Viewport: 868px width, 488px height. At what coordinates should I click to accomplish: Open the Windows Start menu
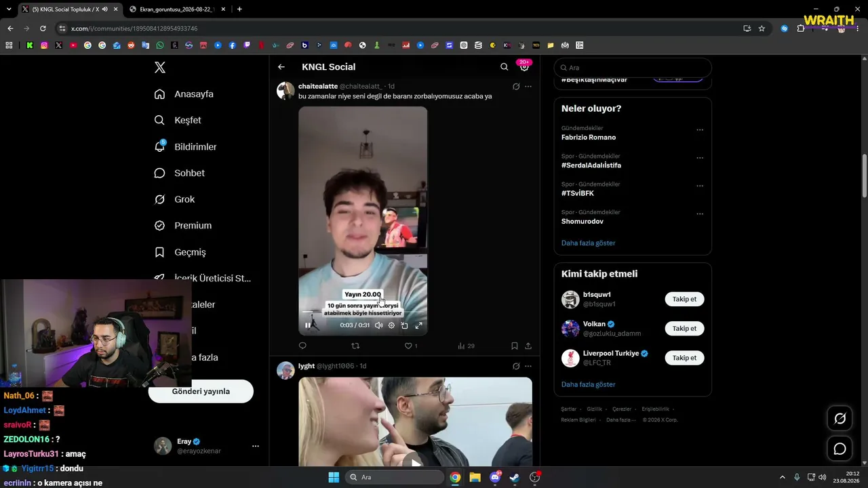point(334,477)
